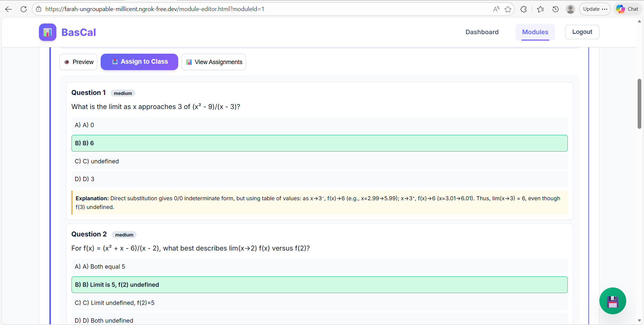Click the Question 2 heading
644x325 pixels.
(x=89, y=234)
